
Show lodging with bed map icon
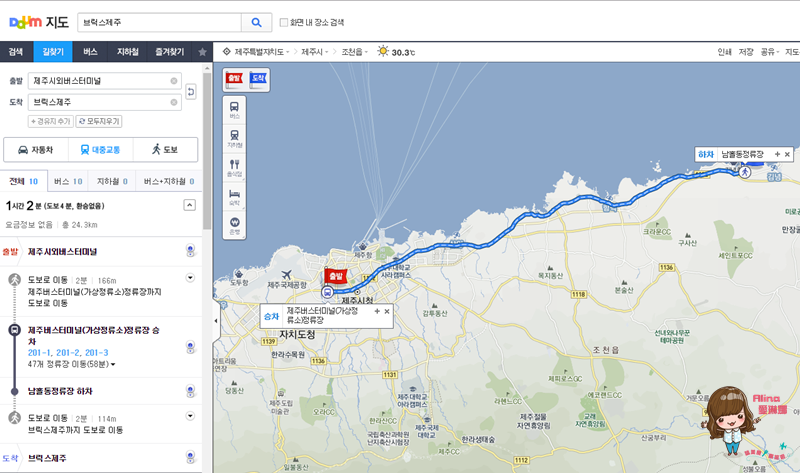coord(234,196)
